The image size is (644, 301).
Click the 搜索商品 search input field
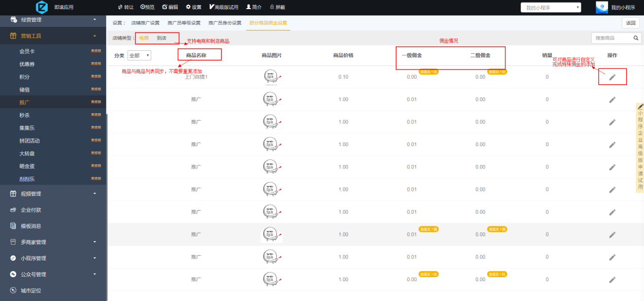[611, 38]
